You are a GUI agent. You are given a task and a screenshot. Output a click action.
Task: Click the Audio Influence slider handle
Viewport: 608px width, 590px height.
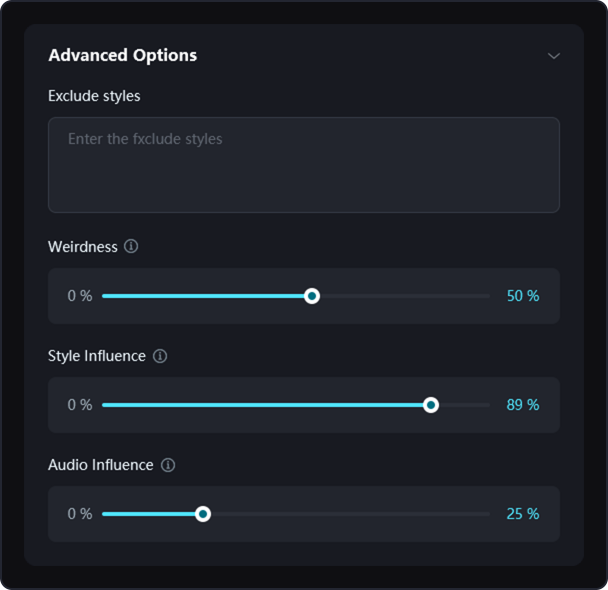203,514
